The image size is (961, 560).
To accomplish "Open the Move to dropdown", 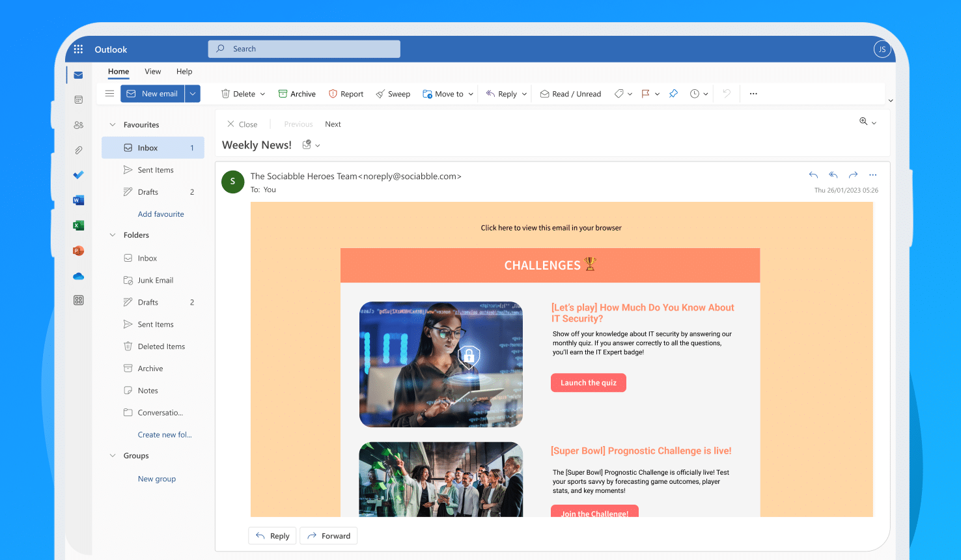I will click(471, 94).
